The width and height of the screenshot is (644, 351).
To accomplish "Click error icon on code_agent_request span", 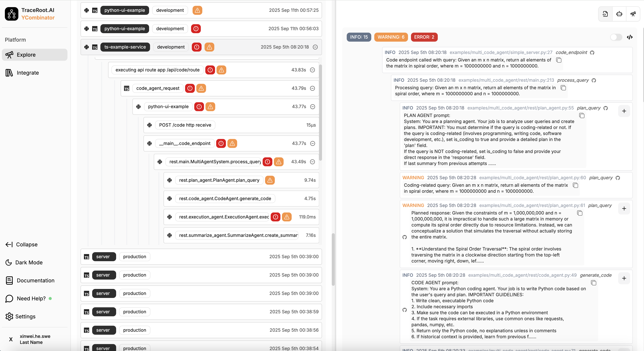I will click(190, 88).
